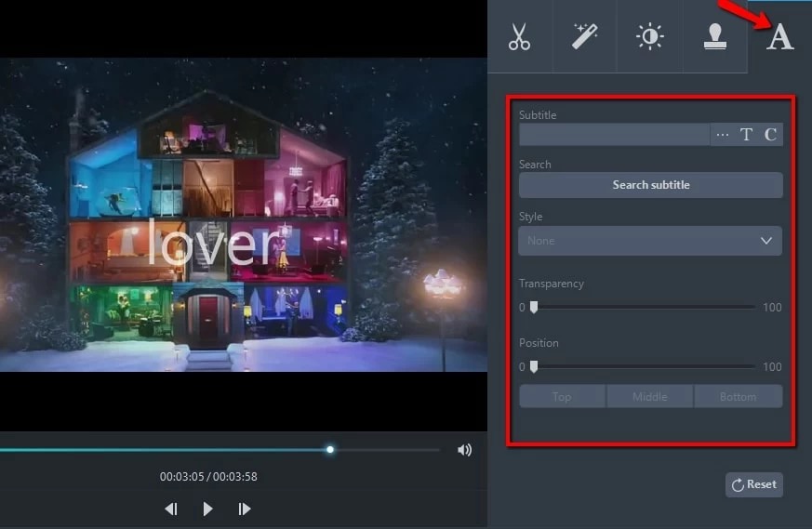Open subtitle color C icon
This screenshot has width=812, height=529.
coord(770,135)
